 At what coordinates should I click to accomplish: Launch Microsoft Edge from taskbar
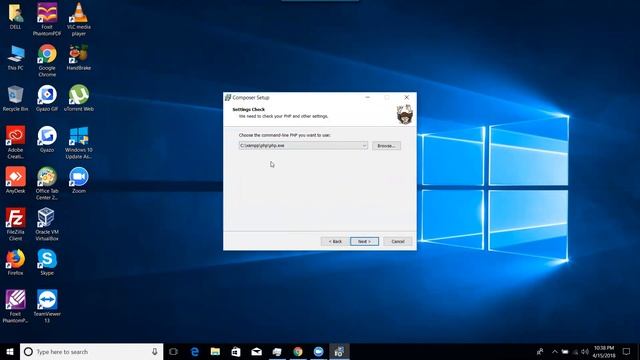click(x=195, y=351)
